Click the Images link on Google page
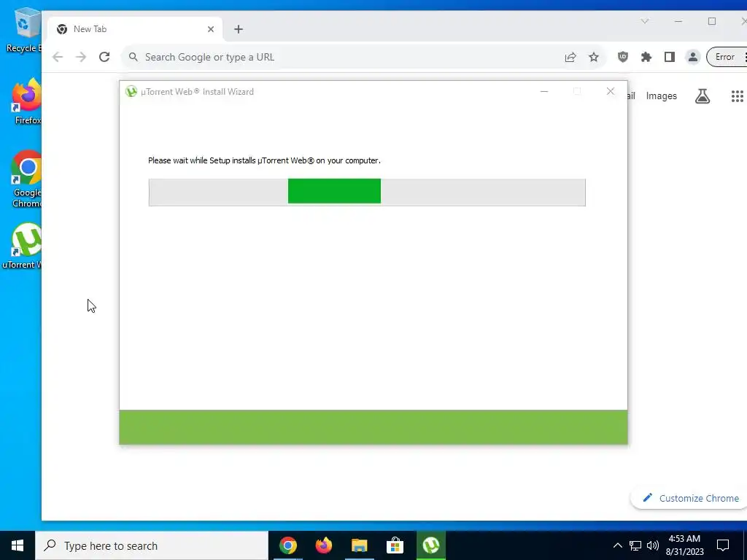Viewport: 747px width, 560px height. 661,96
